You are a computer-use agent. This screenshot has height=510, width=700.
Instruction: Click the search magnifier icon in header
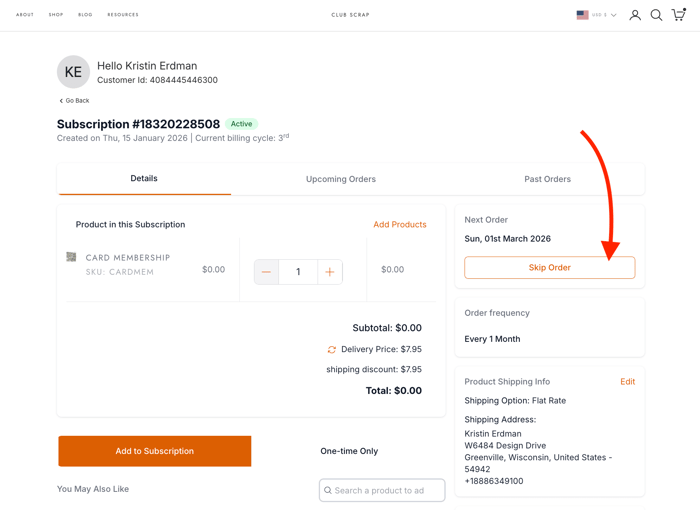click(657, 15)
